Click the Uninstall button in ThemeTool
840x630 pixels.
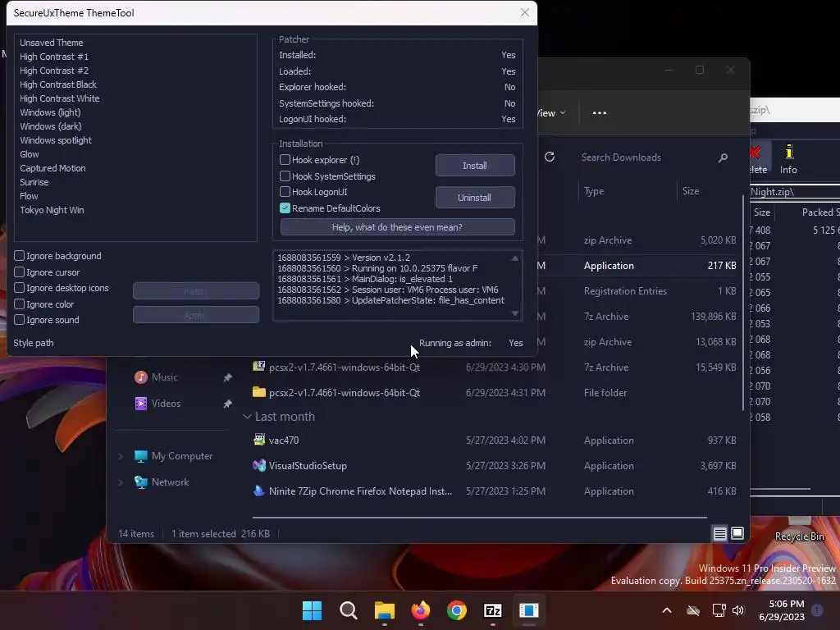pyautogui.click(x=475, y=197)
